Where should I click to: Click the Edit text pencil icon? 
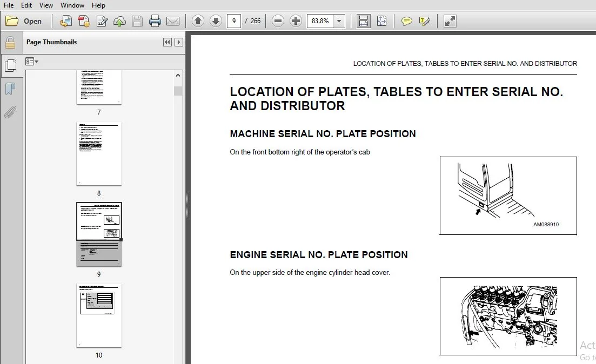[x=102, y=21]
